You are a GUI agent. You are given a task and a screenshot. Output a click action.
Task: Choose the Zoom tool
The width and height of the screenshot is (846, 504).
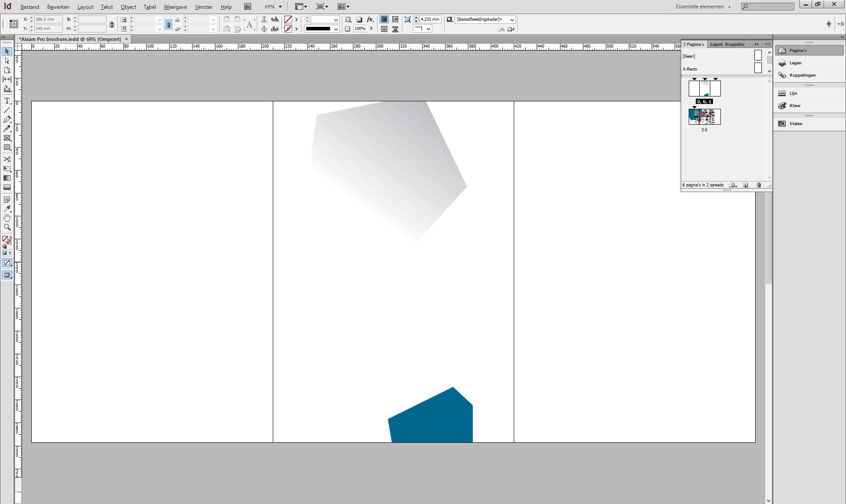7,227
